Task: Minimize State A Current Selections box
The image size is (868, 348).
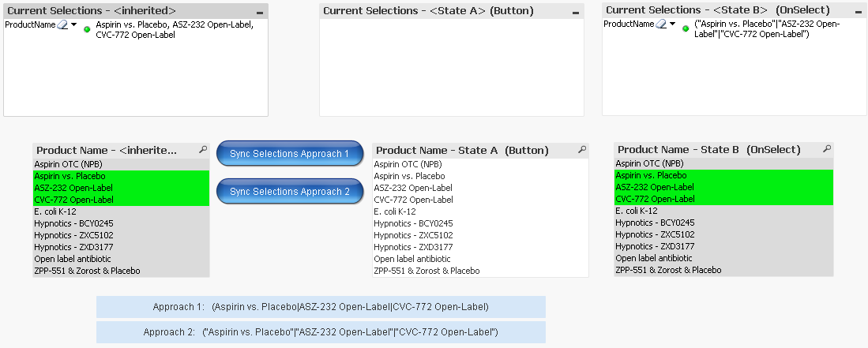Action: click(576, 13)
